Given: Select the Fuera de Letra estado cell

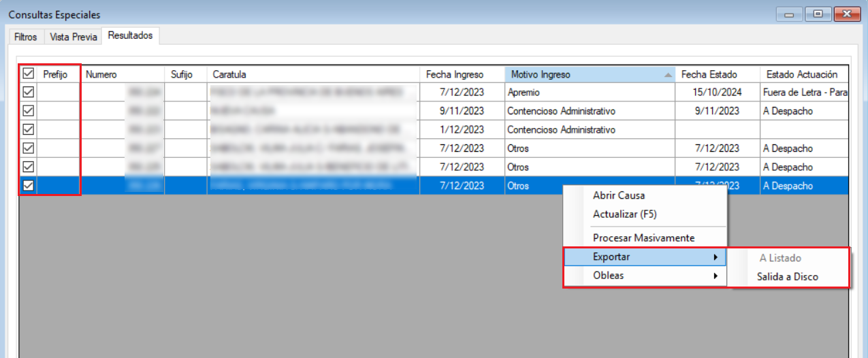Looking at the screenshot, I should [x=805, y=93].
